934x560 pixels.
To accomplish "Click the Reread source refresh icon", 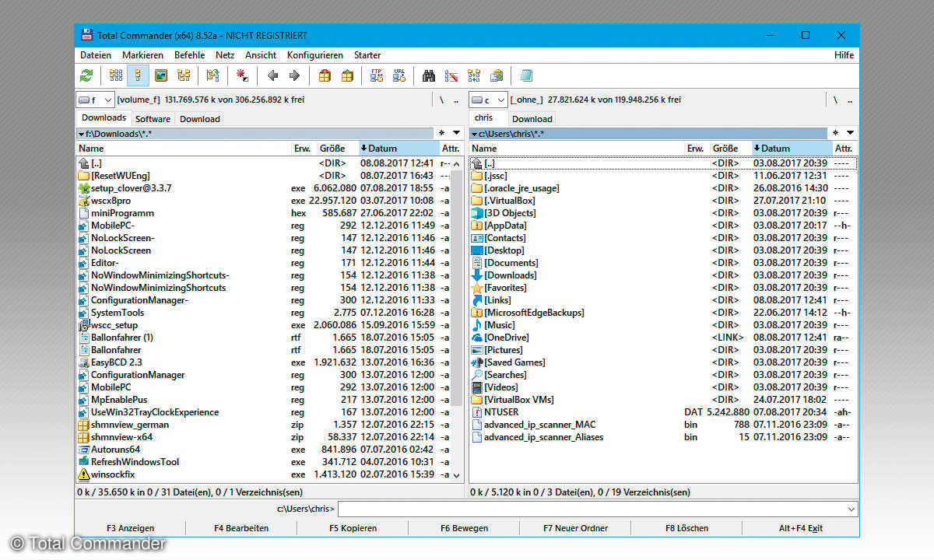I will (86, 75).
